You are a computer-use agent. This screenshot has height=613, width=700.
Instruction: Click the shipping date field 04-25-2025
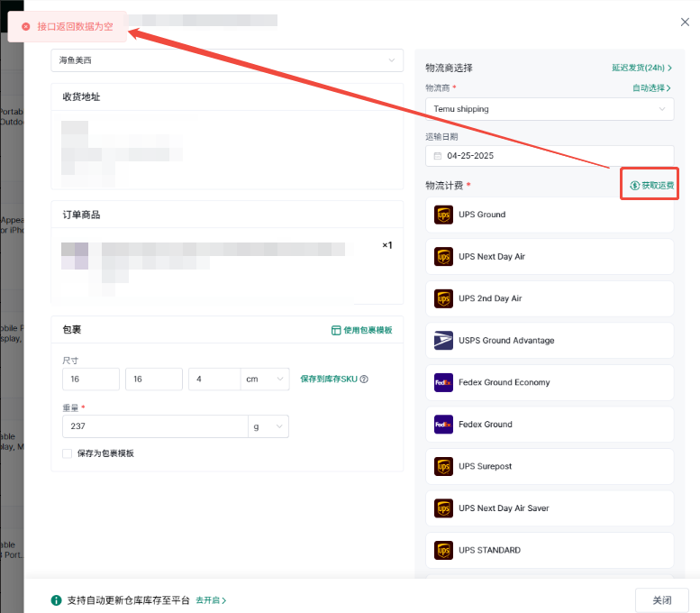[550, 156]
